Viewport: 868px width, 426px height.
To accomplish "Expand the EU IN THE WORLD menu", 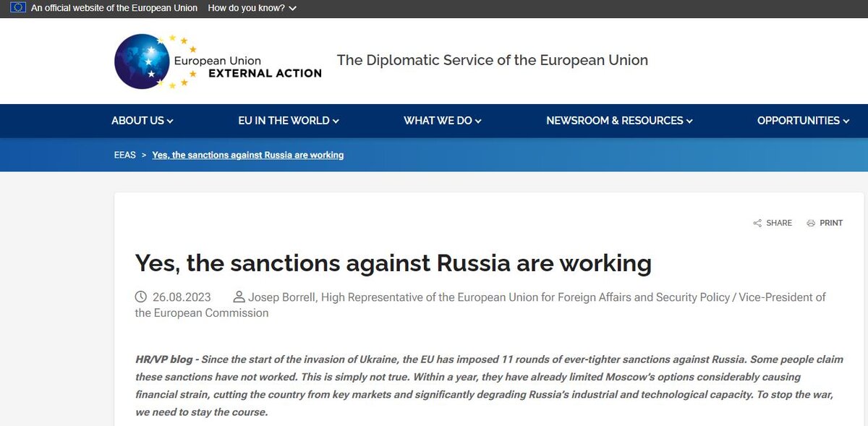I will [x=288, y=121].
